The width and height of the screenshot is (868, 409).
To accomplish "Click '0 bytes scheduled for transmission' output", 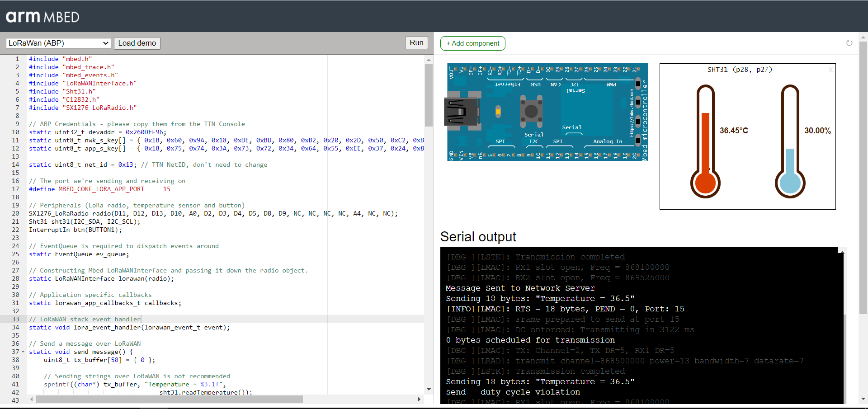I will tap(530, 340).
